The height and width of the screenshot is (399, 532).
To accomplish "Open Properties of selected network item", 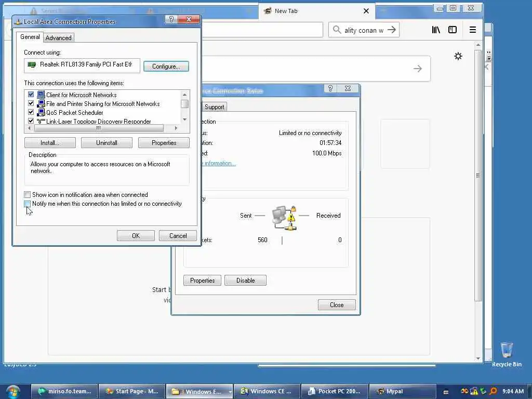I will pyautogui.click(x=164, y=143).
